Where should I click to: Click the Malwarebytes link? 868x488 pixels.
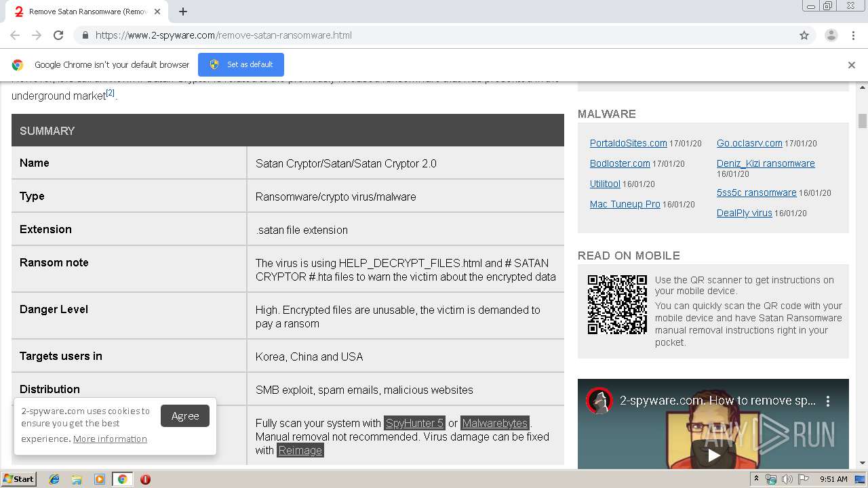pos(495,423)
